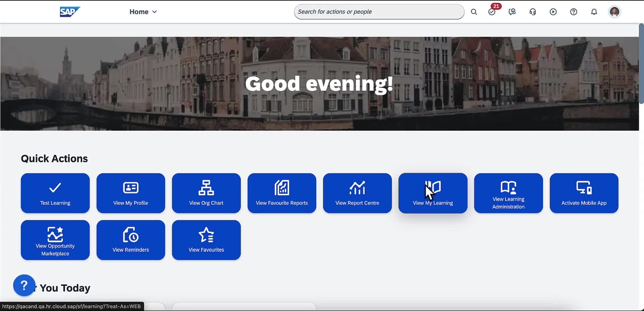Open the feedback chat icon
Viewport: 644px width, 311px height.
(512, 11)
